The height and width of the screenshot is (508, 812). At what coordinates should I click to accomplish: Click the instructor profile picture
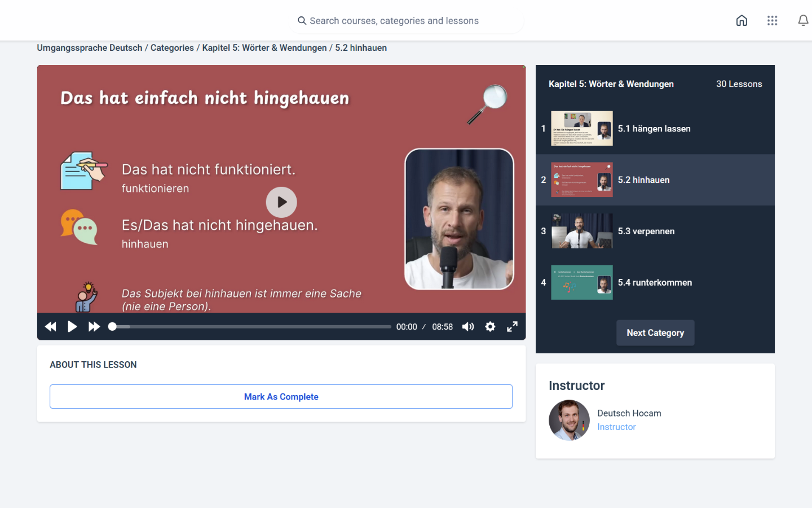tap(569, 420)
